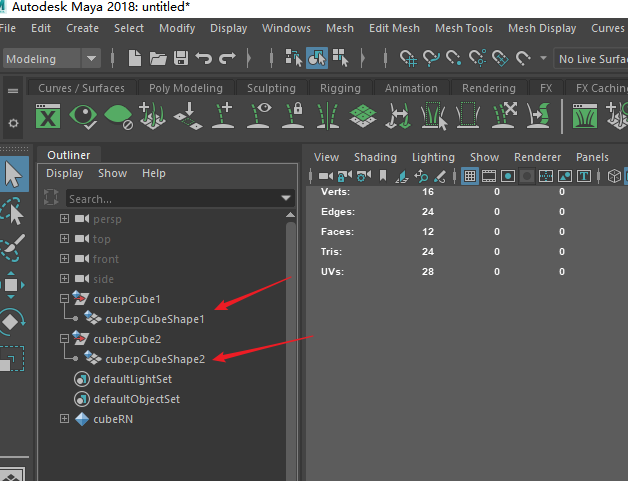
Task: Select the arrow Select tool in toolbox
Action: tap(12, 174)
